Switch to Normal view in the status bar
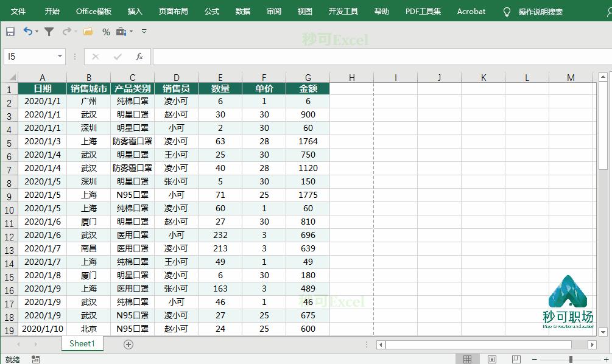Viewport: 612px width, 364px height. click(467, 359)
